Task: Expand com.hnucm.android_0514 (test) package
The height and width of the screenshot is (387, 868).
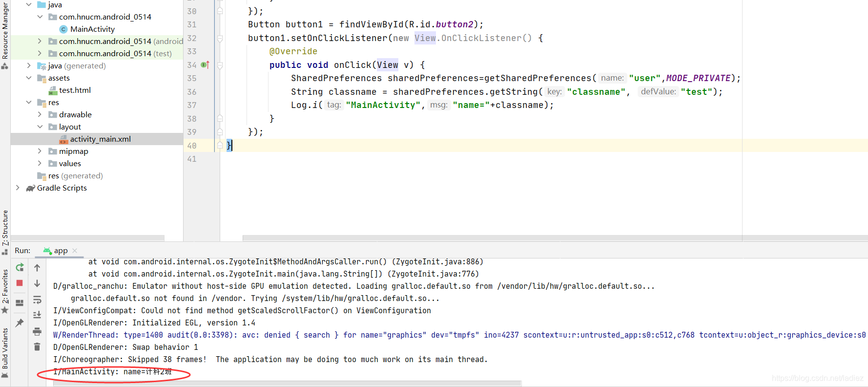Action: click(40, 53)
